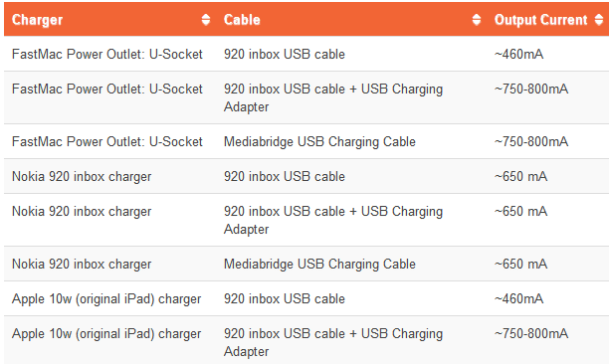This screenshot has width=610, height=364.
Task: Click the Output Current header text
Action: (540, 20)
